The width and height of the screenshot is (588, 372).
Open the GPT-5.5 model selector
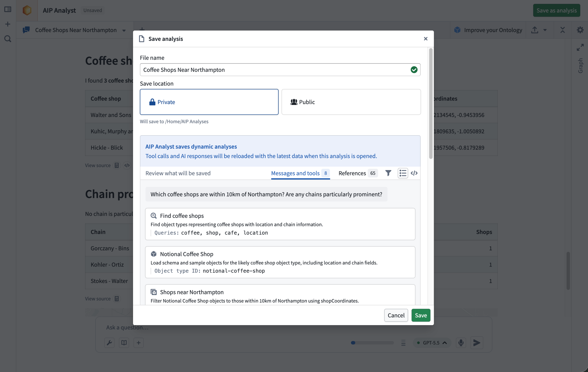point(432,343)
